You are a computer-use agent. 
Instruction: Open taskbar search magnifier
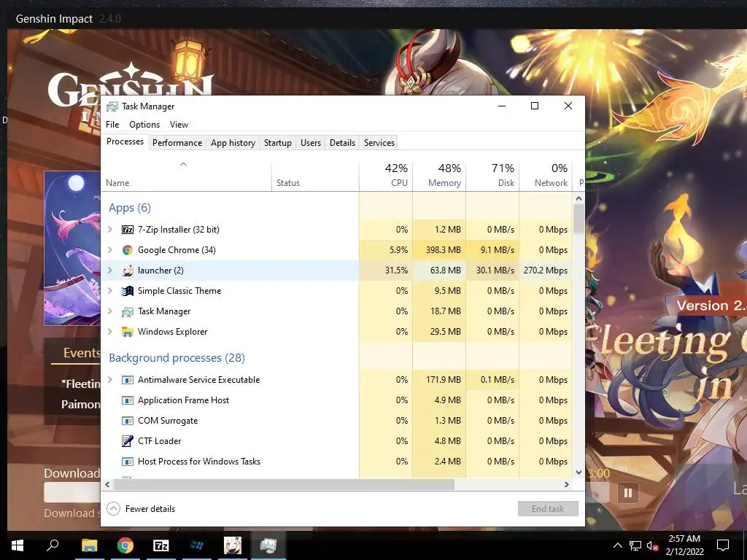(53, 545)
